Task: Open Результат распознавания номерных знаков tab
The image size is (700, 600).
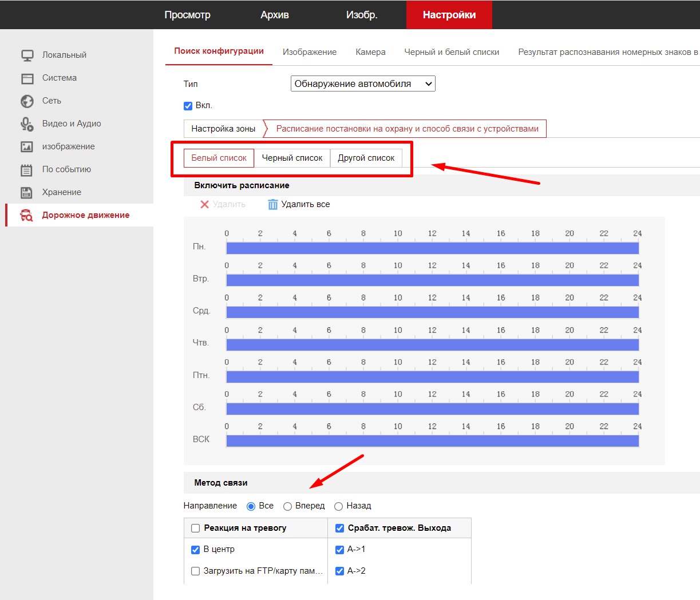Action: (x=608, y=52)
